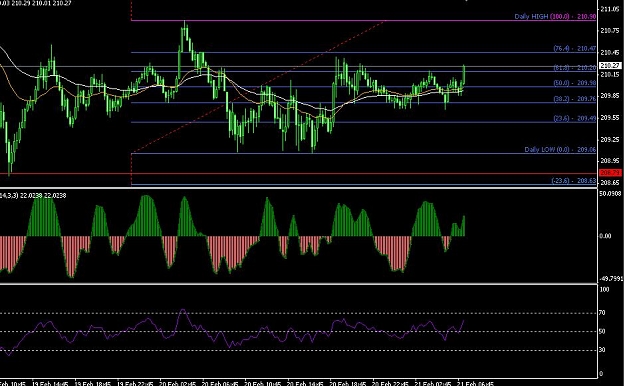
Task: Click the 209.25 price axis value
Action: (610, 140)
